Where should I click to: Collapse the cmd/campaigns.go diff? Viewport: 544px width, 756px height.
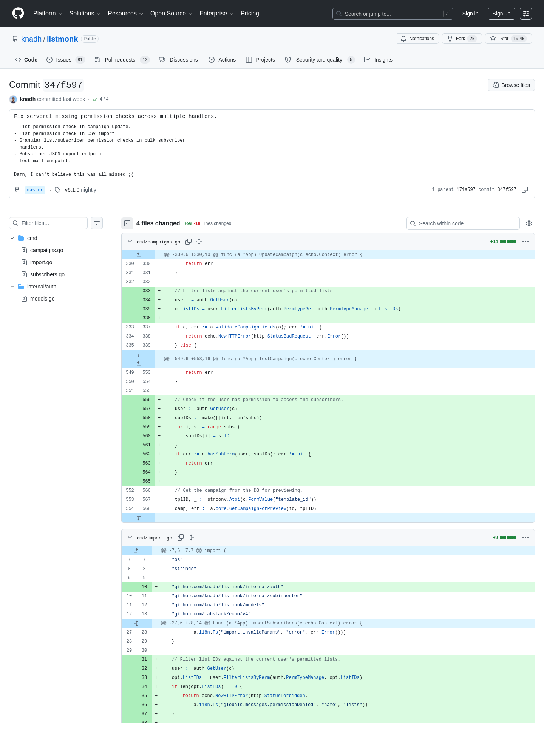[130, 242]
